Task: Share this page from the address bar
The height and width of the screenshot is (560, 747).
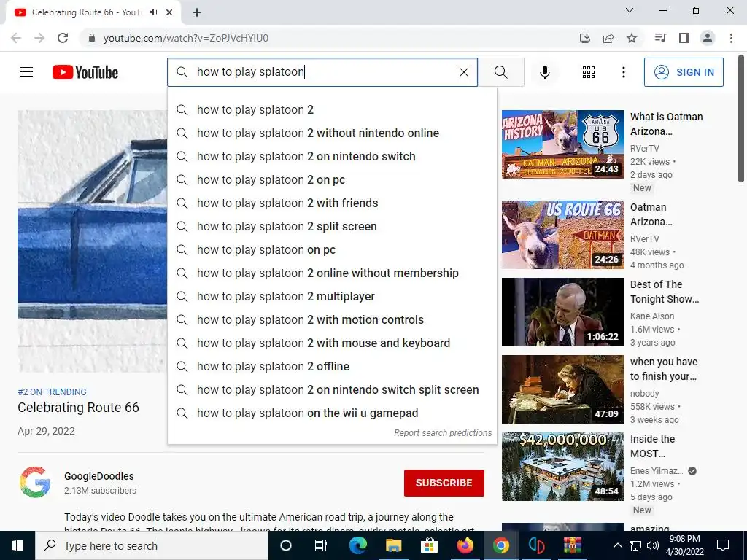Action: (608, 38)
